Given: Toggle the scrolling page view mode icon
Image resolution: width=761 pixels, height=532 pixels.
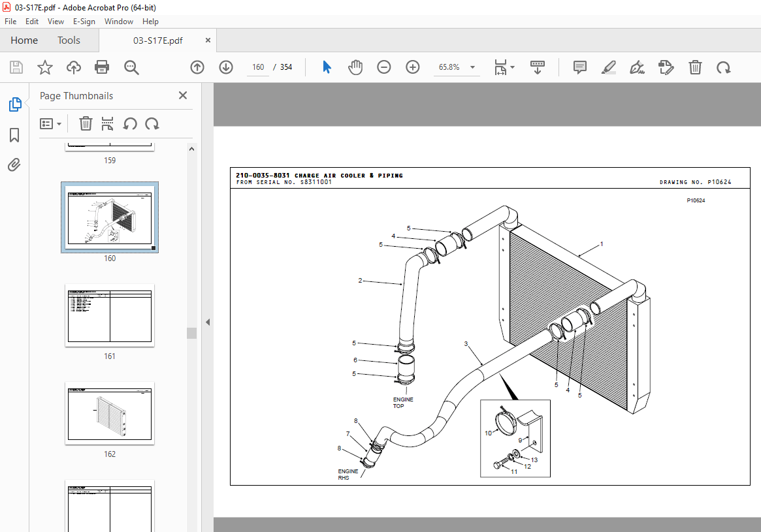Looking at the screenshot, I should click(537, 67).
